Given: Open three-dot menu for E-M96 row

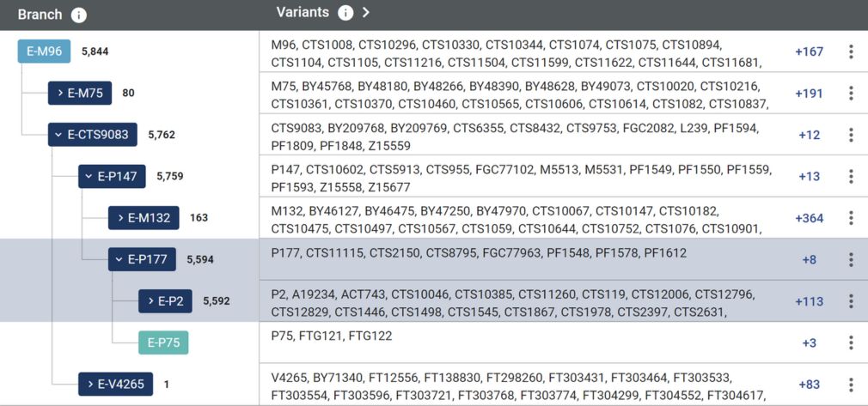Looking at the screenshot, I should coord(851,52).
